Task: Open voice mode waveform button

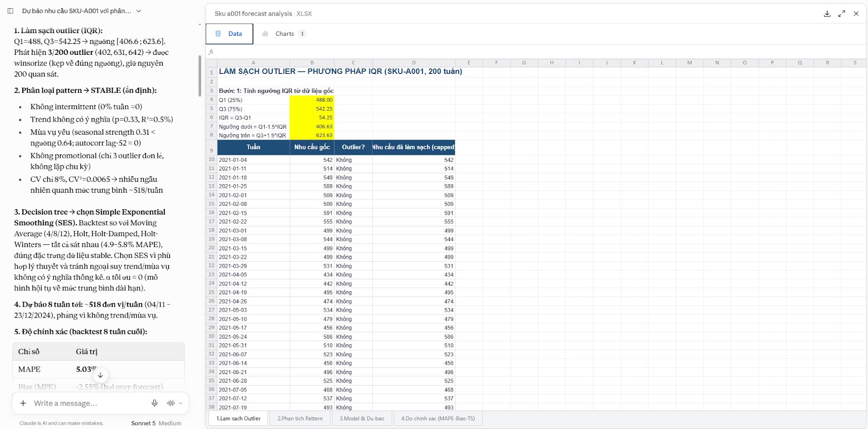Action: tap(171, 403)
